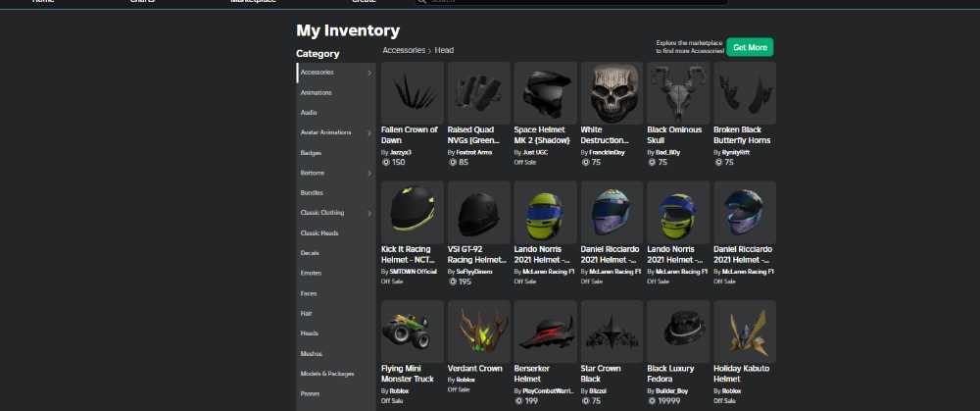Select the Badges category
Screen dimensions: 980x411
click(x=336, y=153)
